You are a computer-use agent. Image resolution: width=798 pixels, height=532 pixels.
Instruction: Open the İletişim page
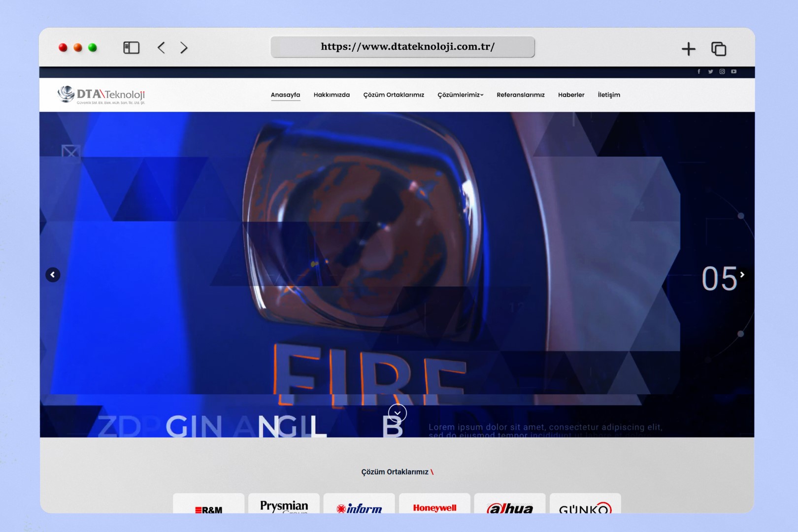click(609, 95)
